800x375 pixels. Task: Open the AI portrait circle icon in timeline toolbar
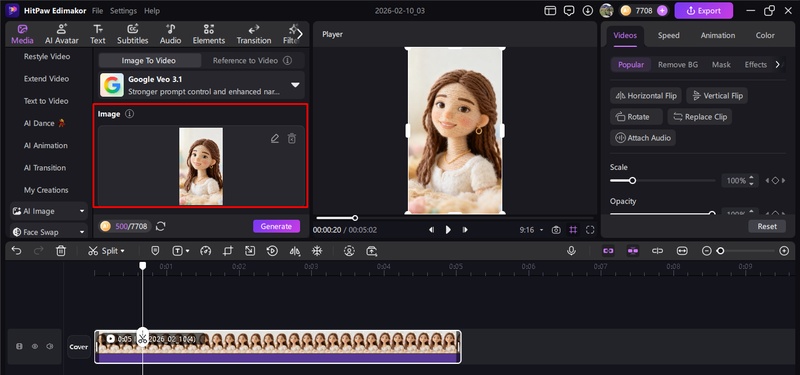click(x=349, y=251)
